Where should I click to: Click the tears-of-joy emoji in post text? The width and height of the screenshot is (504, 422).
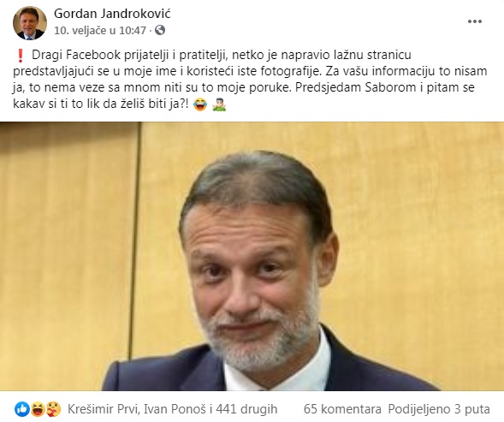[x=200, y=104]
